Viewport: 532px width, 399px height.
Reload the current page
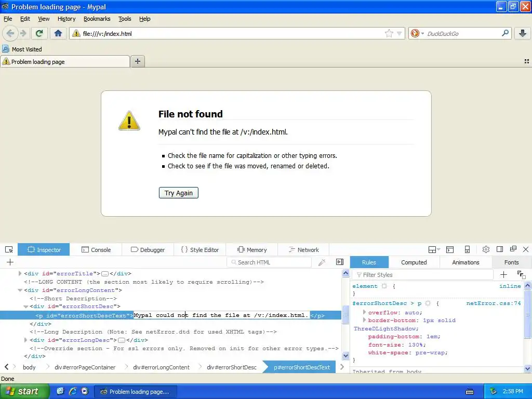coord(39,33)
